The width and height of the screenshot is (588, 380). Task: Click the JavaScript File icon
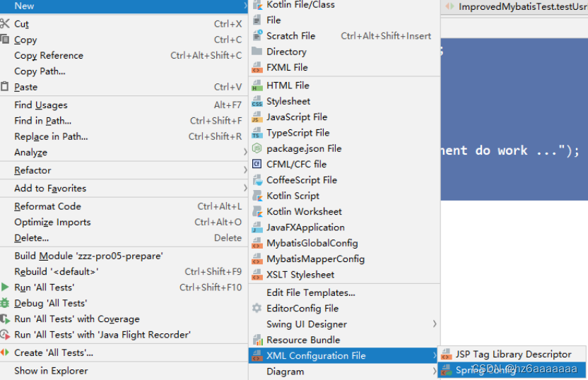coord(257,117)
